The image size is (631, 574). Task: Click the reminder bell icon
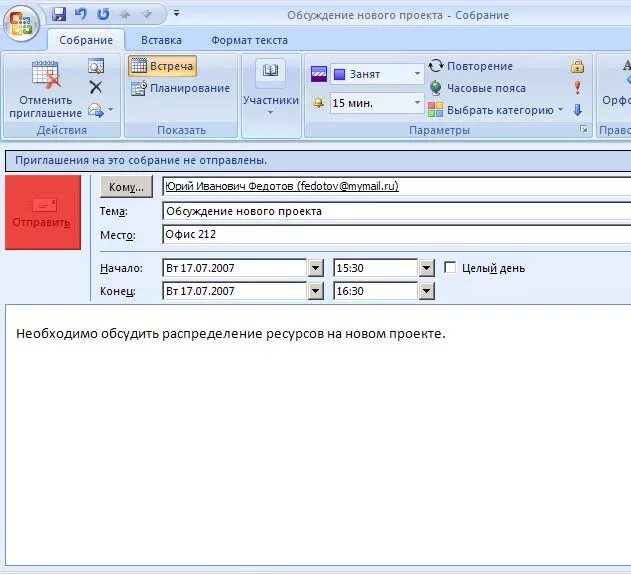(318, 103)
